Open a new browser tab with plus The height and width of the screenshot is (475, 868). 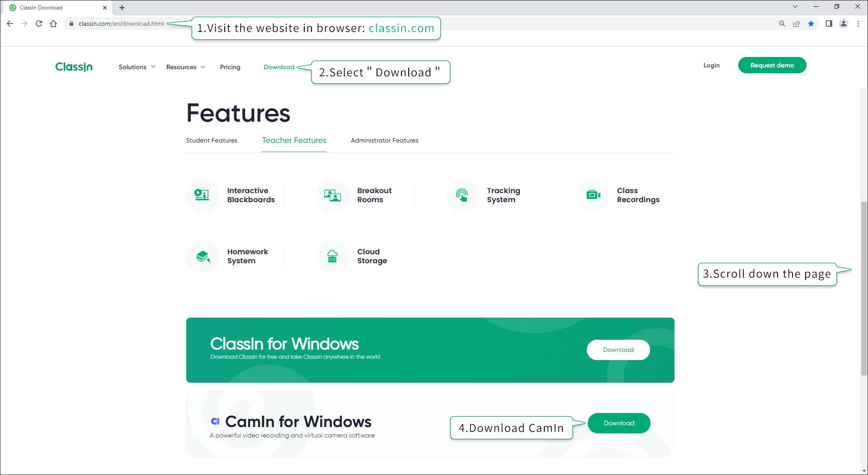tap(122, 8)
